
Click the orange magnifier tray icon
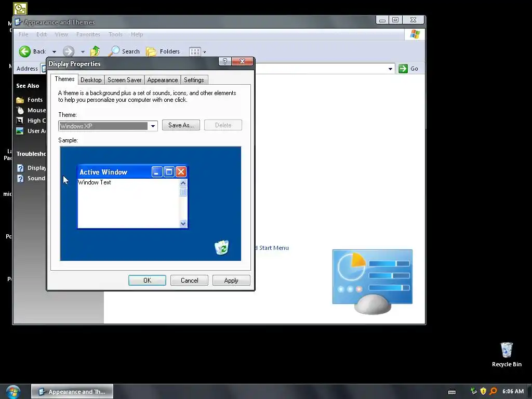pyautogui.click(x=494, y=391)
